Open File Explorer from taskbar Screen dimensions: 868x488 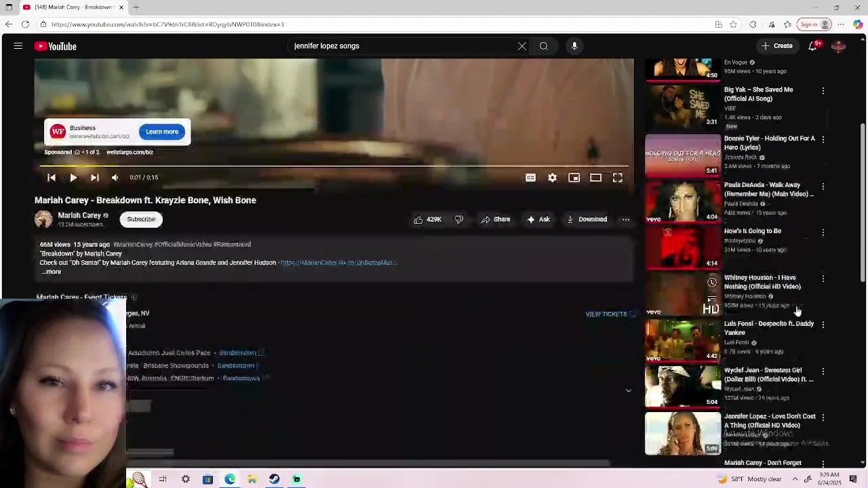click(x=252, y=479)
